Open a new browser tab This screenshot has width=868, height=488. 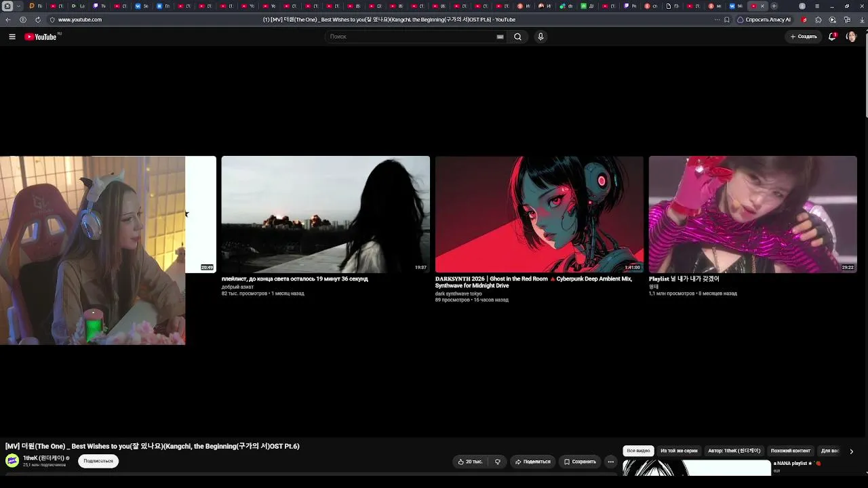pos(774,6)
